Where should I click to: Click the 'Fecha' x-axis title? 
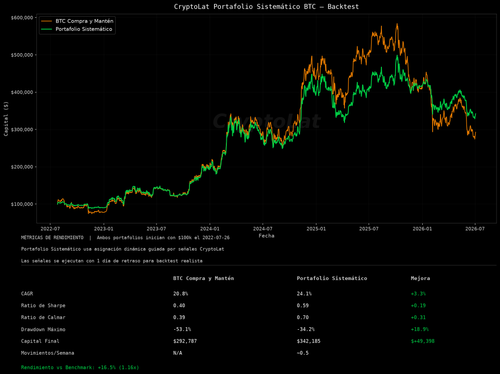coord(266,236)
